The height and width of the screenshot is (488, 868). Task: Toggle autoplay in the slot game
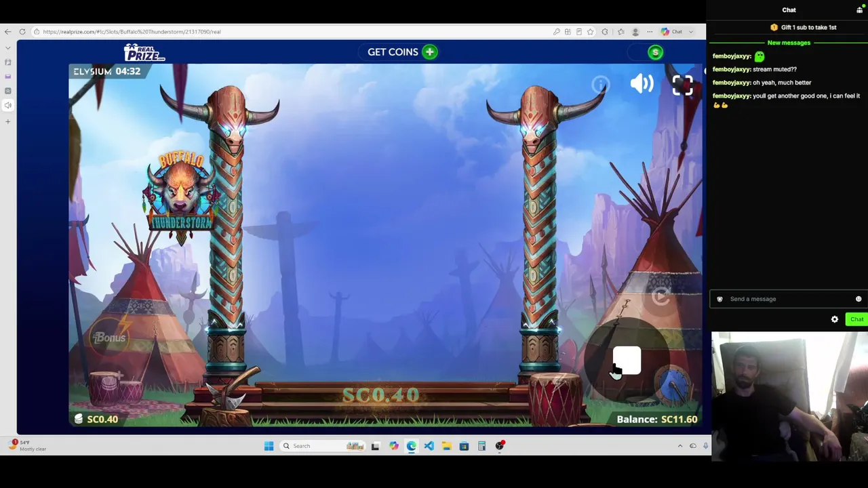(660, 296)
